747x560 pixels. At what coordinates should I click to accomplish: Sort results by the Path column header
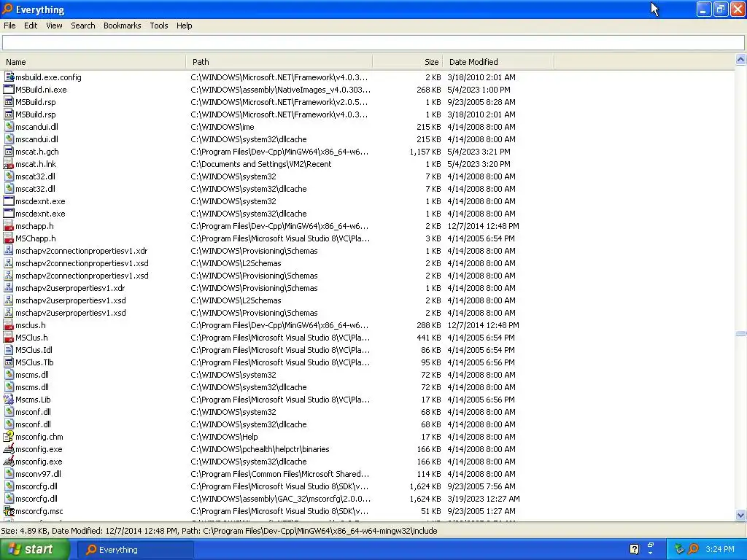click(279, 62)
